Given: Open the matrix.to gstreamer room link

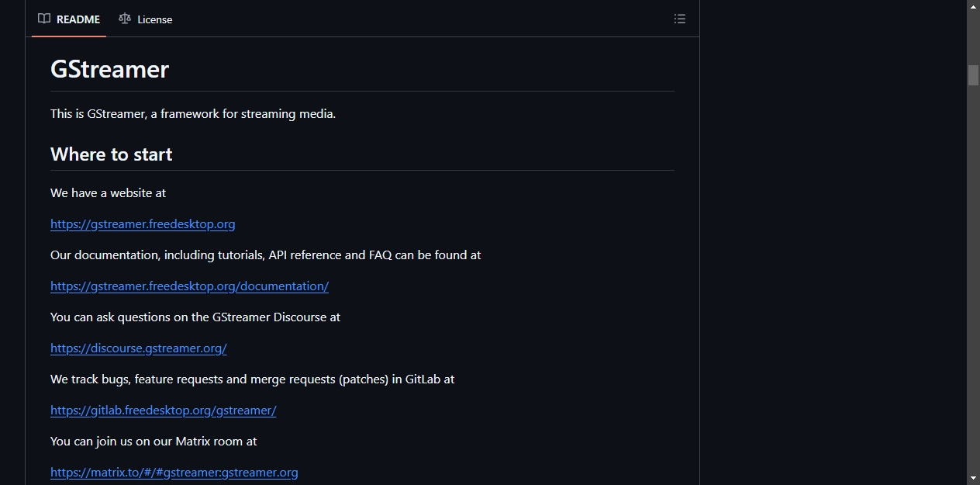Looking at the screenshot, I should [174, 473].
